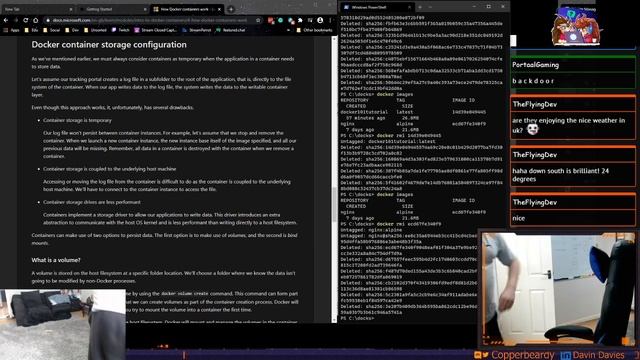
Task: Click the green circular extension icon
Action: coord(280,20)
